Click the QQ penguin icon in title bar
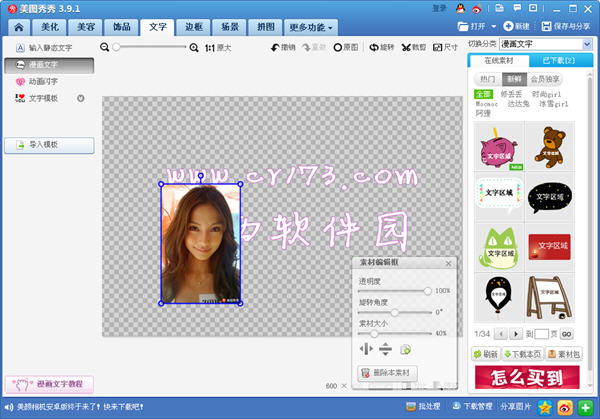600x419 pixels. pos(461,8)
